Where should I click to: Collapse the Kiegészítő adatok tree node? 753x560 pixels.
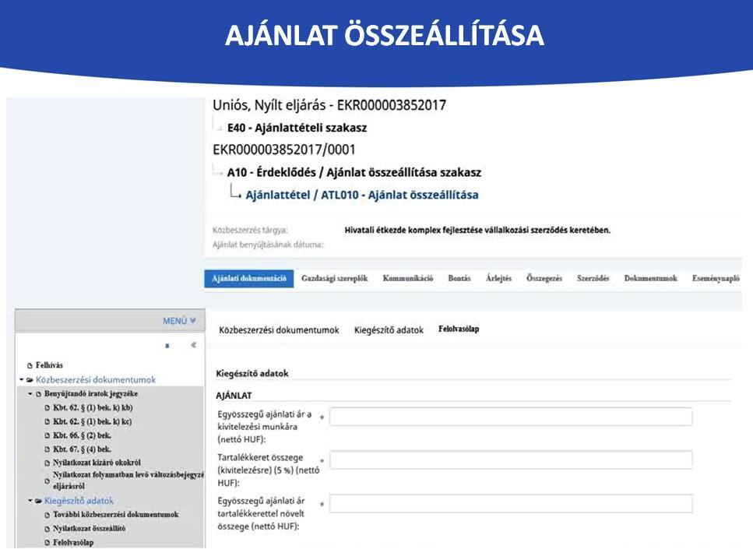point(30,501)
